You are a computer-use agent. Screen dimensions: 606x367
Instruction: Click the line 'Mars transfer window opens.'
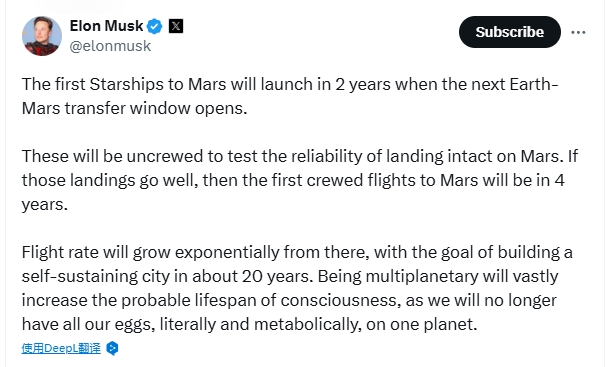(x=134, y=108)
